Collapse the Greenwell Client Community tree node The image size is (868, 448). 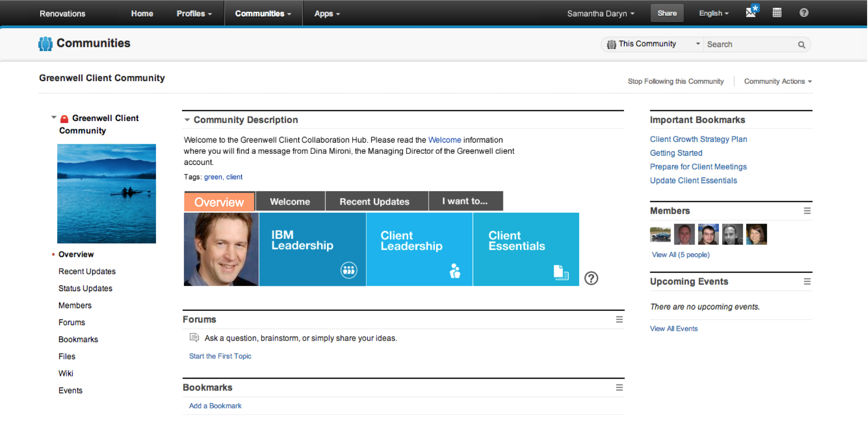point(54,117)
